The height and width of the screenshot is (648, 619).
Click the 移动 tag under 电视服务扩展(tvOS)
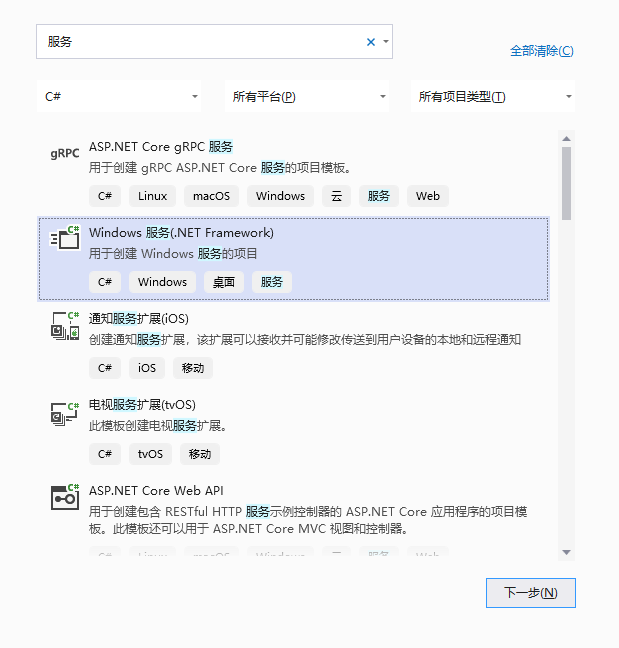click(200, 454)
